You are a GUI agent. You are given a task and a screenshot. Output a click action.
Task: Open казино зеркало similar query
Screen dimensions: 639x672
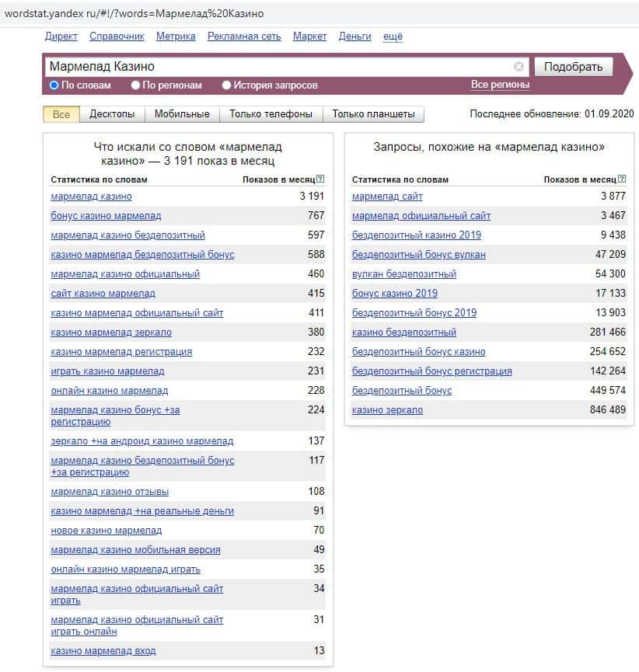coord(387,410)
